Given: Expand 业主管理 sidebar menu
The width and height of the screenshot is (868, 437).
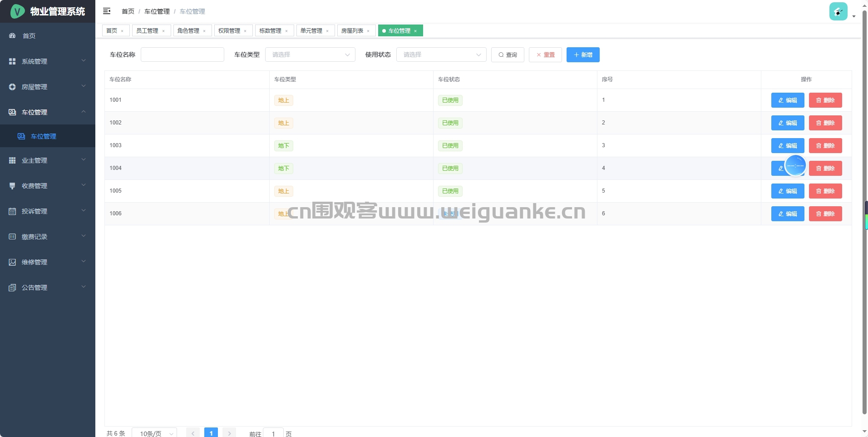Looking at the screenshot, I should pyautogui.click(x=48, y=160).
